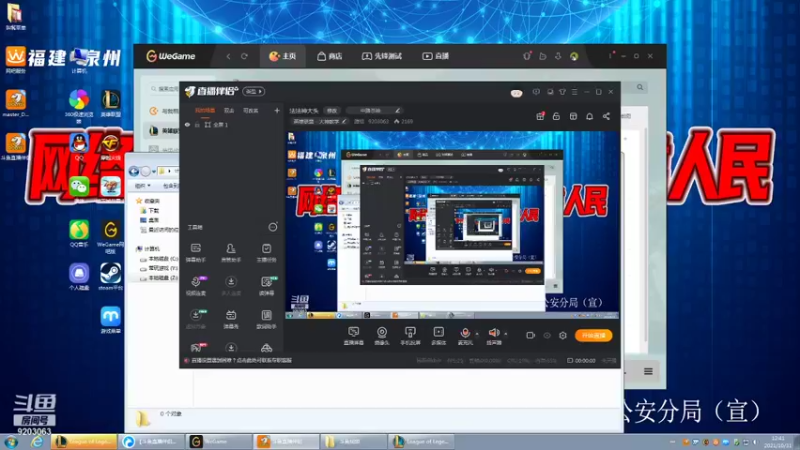This screenshot has width=800, height=450.
Task: Launch WeChat desktop icon
Action: pyautogui.click(x=79, y=187)
